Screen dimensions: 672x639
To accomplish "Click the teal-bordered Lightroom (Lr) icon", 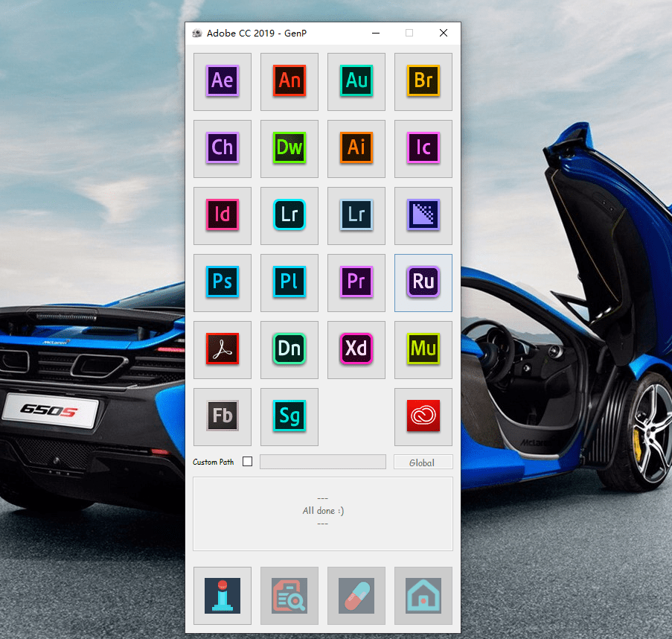I will pyautogui.click(x=289, y=215).
